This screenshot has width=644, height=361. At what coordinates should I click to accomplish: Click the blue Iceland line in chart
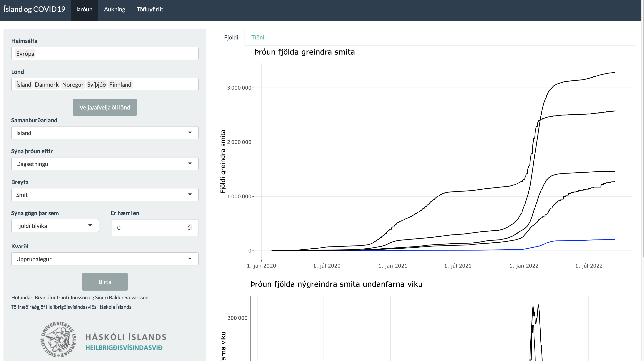575,240
